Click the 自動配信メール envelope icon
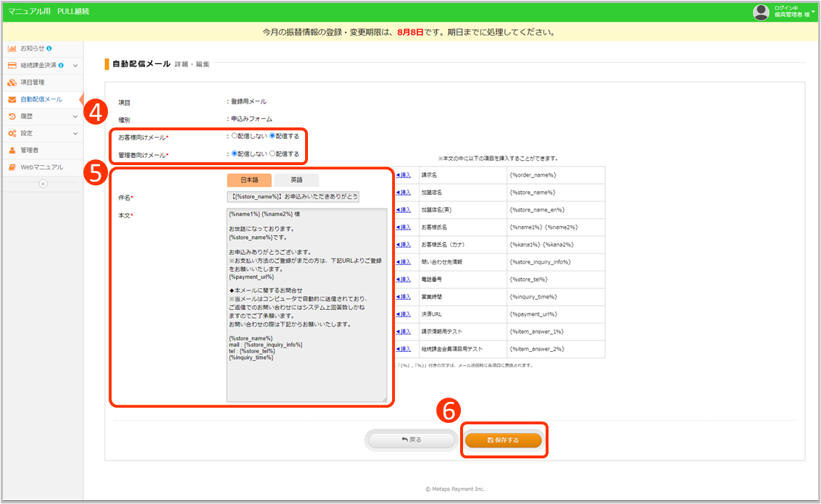 pyautogui.click(x=12, y=99)
